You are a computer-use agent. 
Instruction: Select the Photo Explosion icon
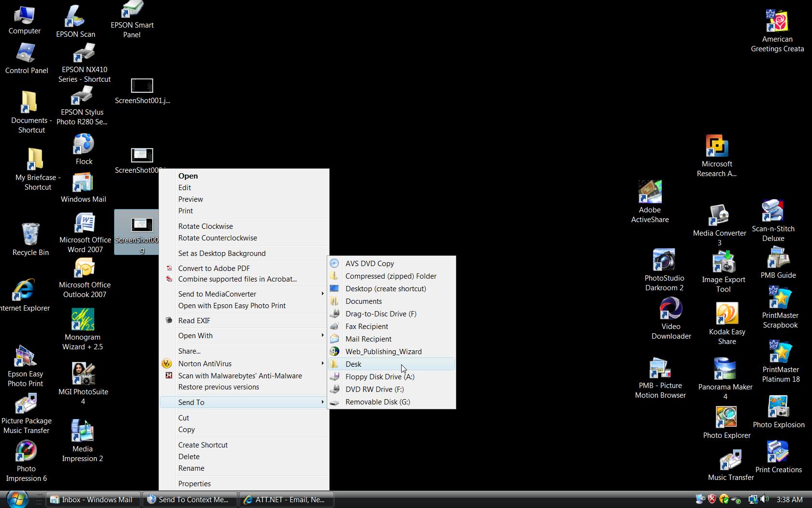779,412
